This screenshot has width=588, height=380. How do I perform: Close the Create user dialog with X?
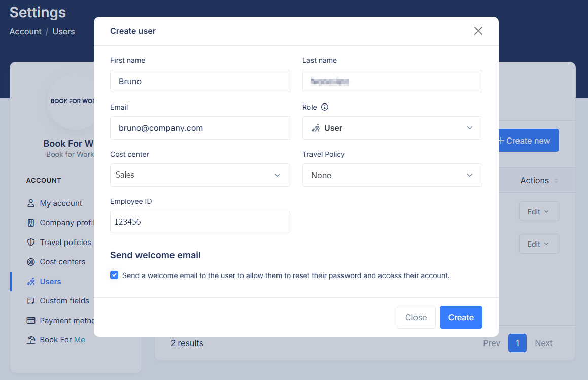coord(478,31)
